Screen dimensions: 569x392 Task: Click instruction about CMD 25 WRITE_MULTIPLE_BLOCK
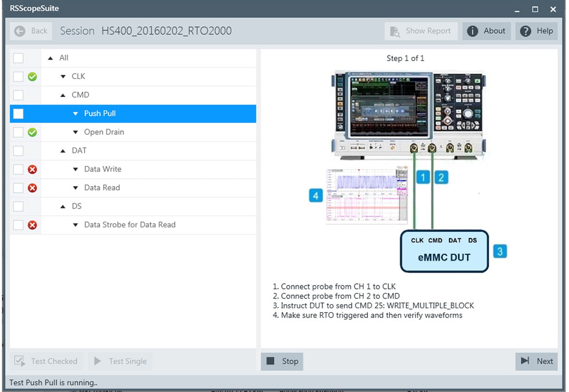(374, 306)
